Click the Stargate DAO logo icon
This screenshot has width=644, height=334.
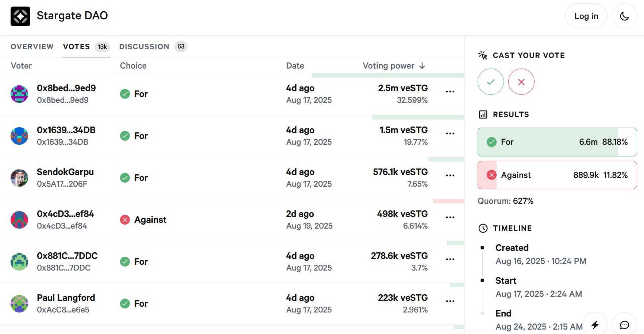(20, 16)
